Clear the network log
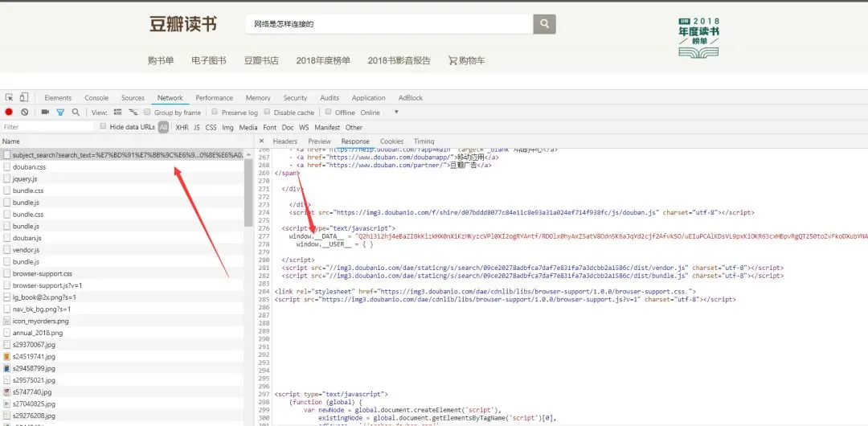Screen dimensions: 868x426 [24, 113]
